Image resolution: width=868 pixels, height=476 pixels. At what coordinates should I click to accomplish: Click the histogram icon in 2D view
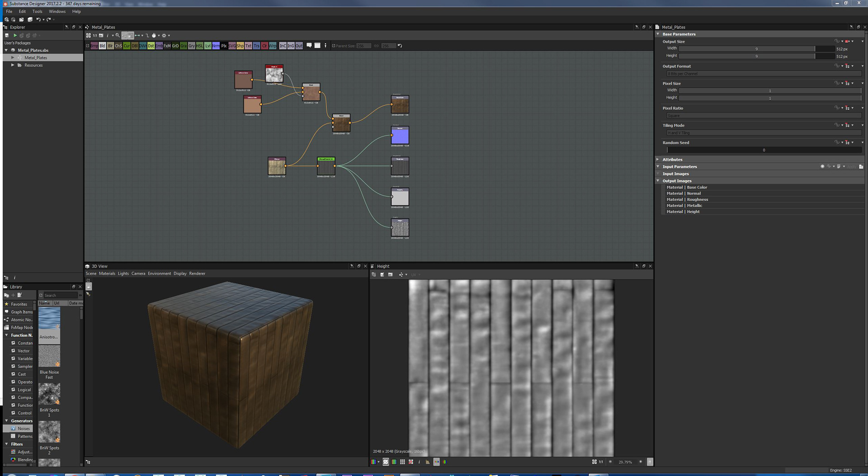click(x=427, y=462)
